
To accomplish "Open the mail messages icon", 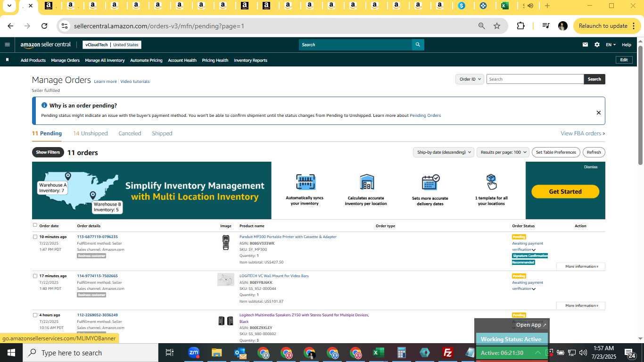I will (585, 45).
